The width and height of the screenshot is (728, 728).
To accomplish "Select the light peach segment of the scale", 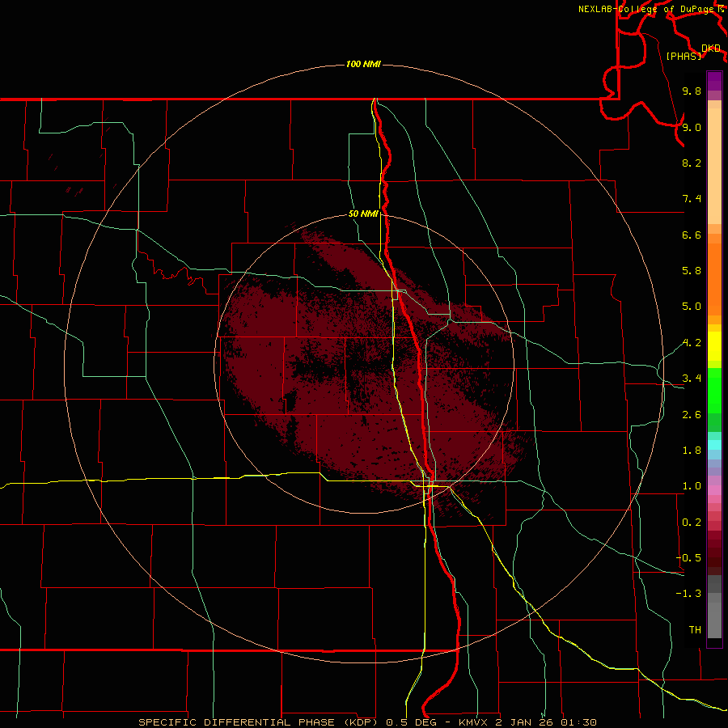I will point(714,166).
